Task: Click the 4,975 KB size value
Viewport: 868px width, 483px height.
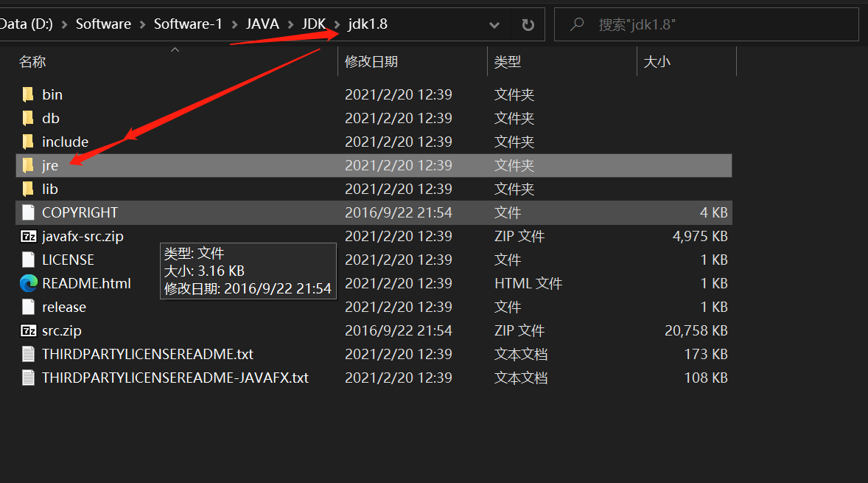Action: pyautogui.click(x=700, y=237)
